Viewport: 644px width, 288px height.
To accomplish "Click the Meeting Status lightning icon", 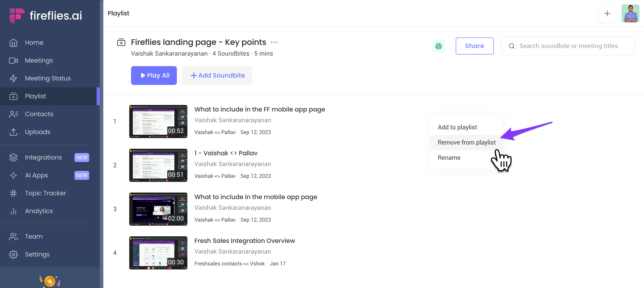I will 13,78.
